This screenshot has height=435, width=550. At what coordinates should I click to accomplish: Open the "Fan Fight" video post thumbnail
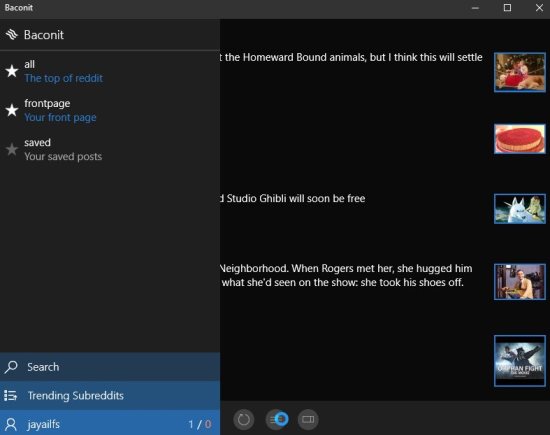(x=520, y=361)
